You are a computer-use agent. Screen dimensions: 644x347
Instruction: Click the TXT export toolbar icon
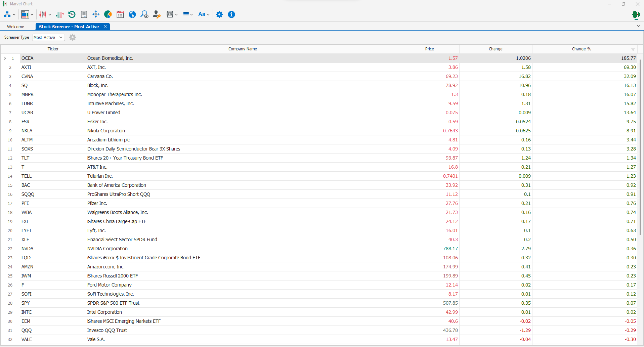click(170, 14)
